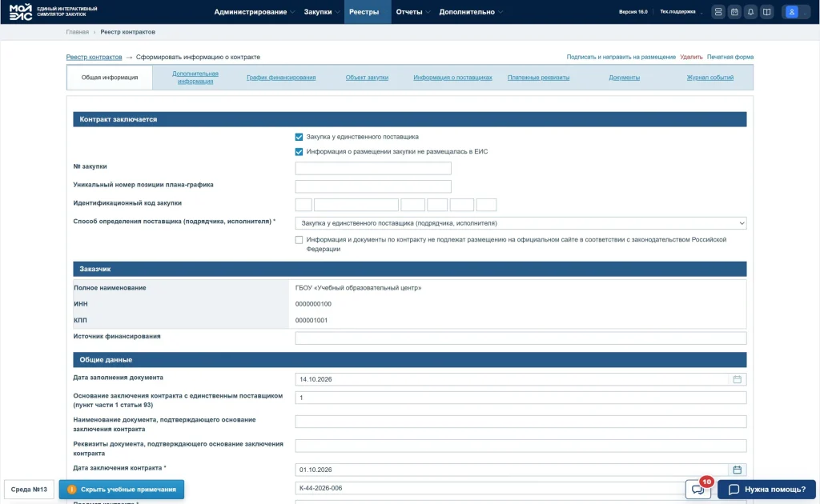Expand the Администрирование menu
Screen dimensions: 820x504
254,12
